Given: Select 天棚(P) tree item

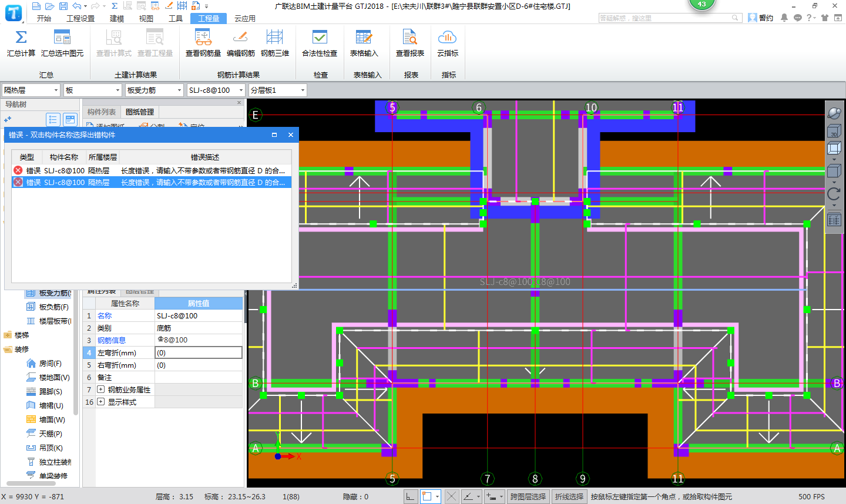Looking at the screenshot, I should coord(51,434).
